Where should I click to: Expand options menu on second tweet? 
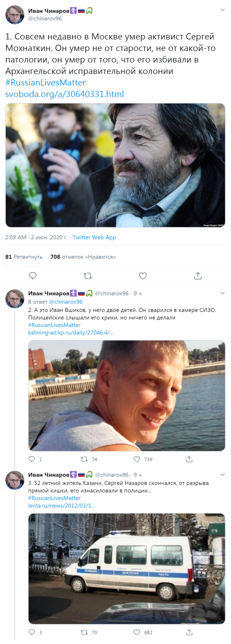tap(222, 293)
